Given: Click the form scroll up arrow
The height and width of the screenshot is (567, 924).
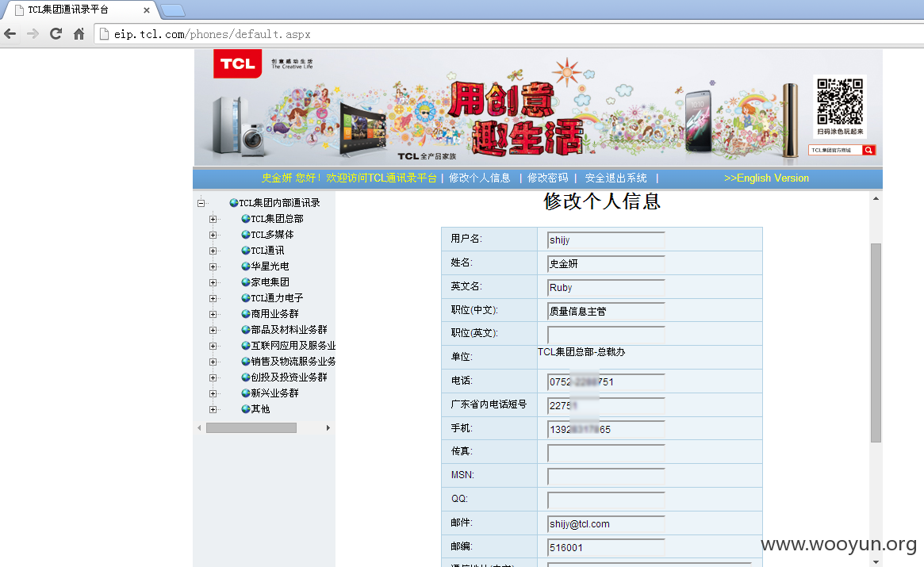Looking at the screenshot, I should [876, 198].
